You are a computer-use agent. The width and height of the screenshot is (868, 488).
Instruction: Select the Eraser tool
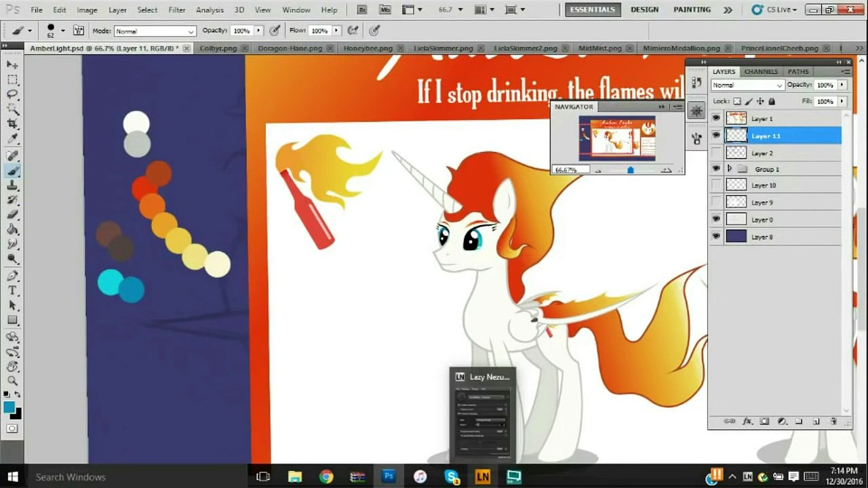[12, 215]
